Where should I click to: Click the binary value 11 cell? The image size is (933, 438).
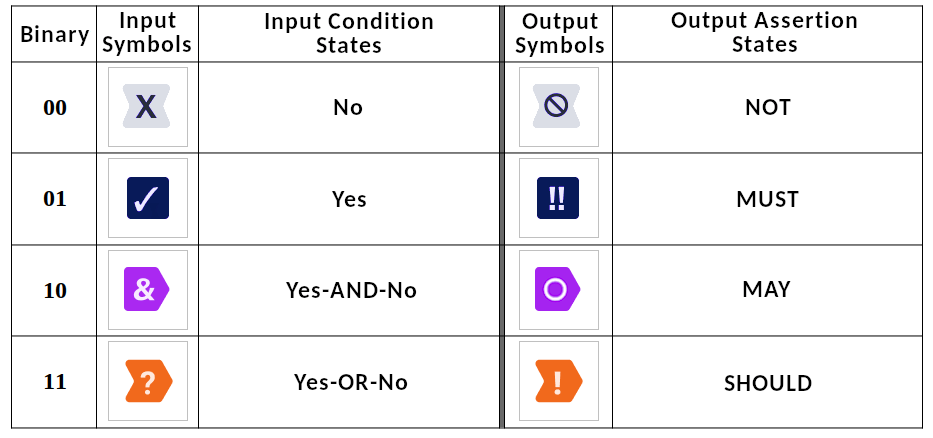55,381
